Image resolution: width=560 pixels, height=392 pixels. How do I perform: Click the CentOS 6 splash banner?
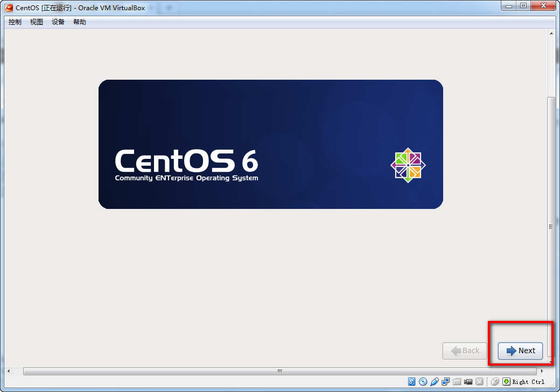point(271,144)
